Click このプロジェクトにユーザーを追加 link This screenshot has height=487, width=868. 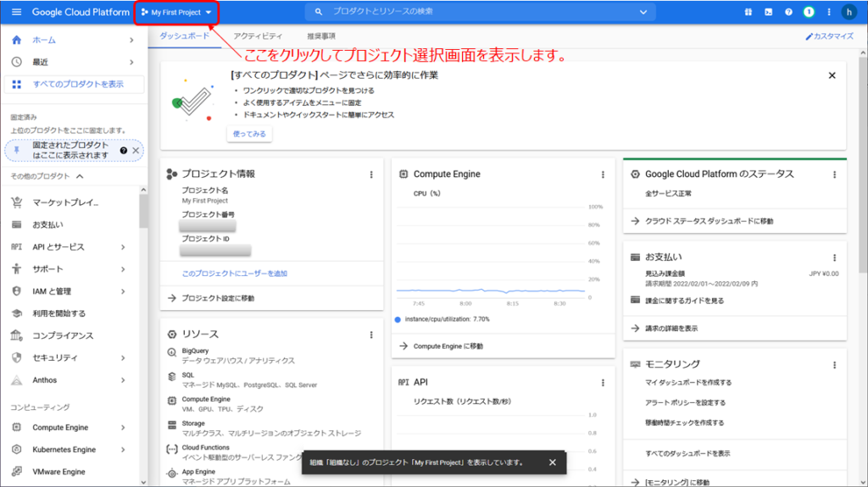[234, 274]
